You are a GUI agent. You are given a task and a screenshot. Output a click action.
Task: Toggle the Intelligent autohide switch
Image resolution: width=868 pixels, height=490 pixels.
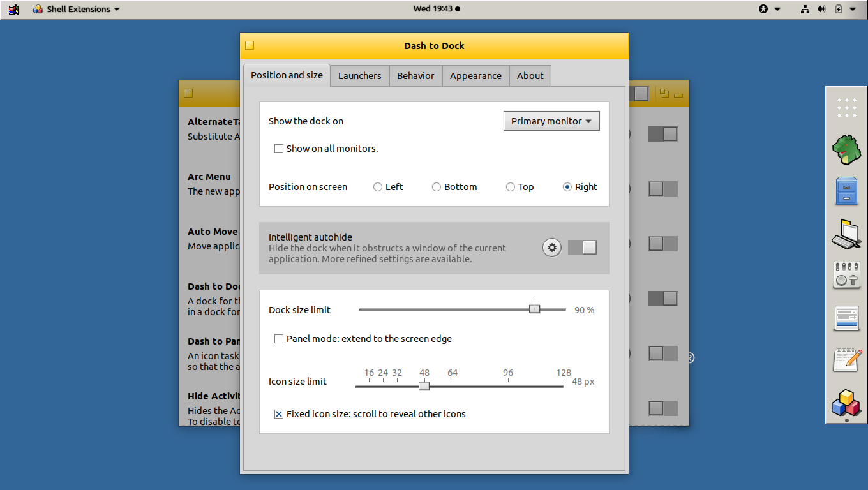(x=582, y=248)
